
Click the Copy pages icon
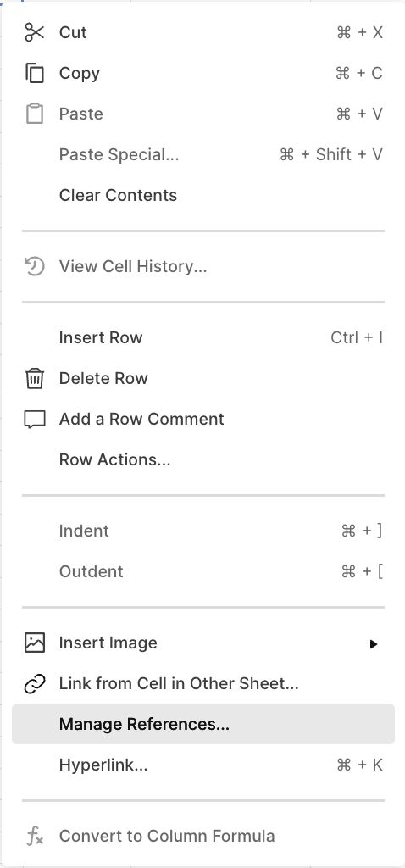pyautogui.click(x=34, y=73)
